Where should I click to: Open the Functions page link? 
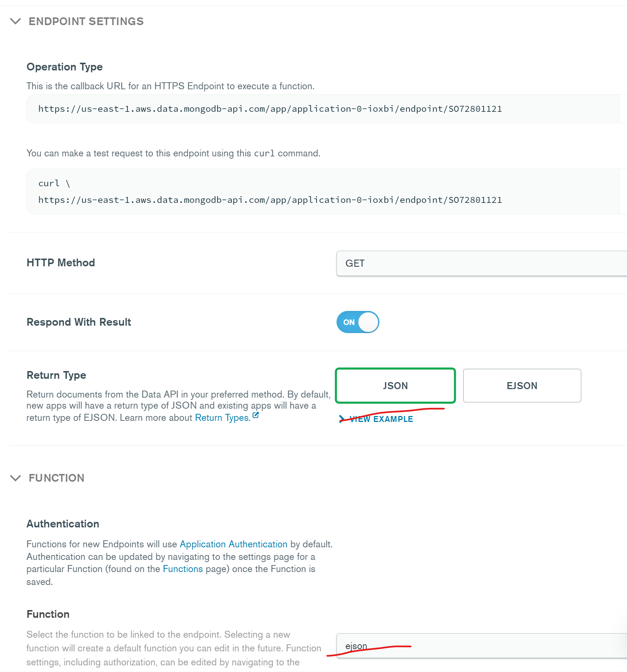(183, 569)
